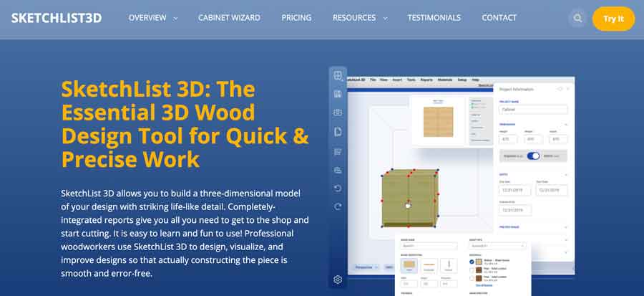Collapse the Dimensions section chevron
The height and width of the screenshot is (296, 644).
coord(565,124)
